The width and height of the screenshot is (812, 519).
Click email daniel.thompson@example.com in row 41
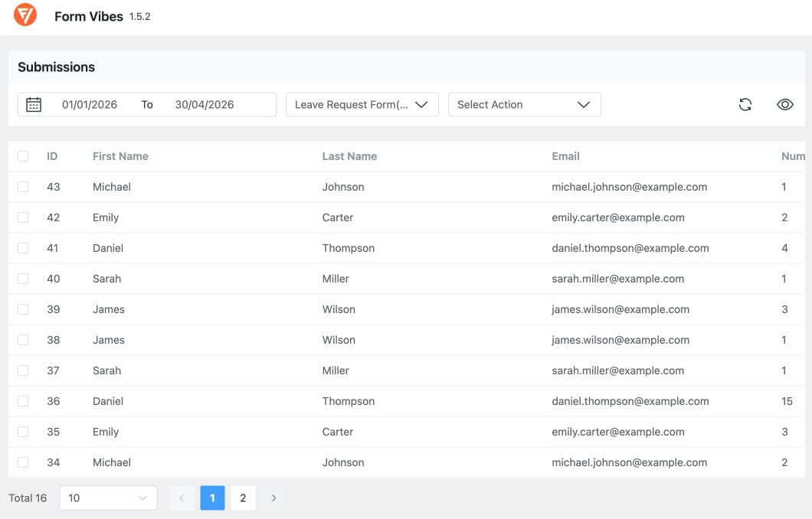click(630, 248)
